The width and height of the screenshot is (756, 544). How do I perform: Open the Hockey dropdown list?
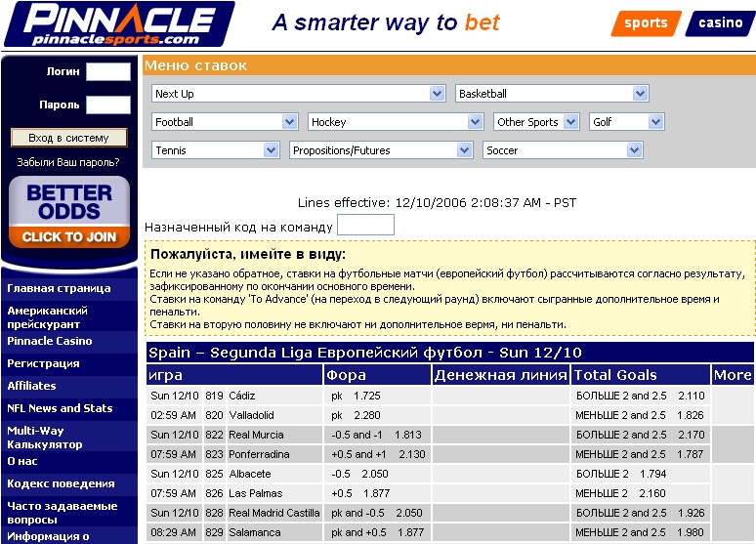396,122
